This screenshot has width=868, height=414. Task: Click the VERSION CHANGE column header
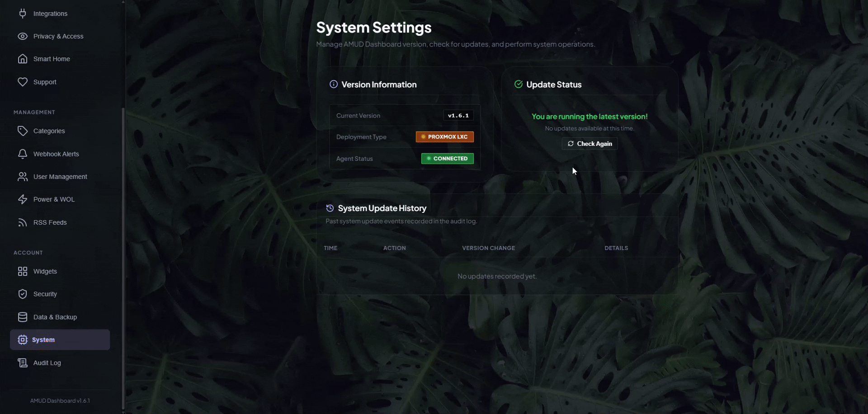[488, 248]
